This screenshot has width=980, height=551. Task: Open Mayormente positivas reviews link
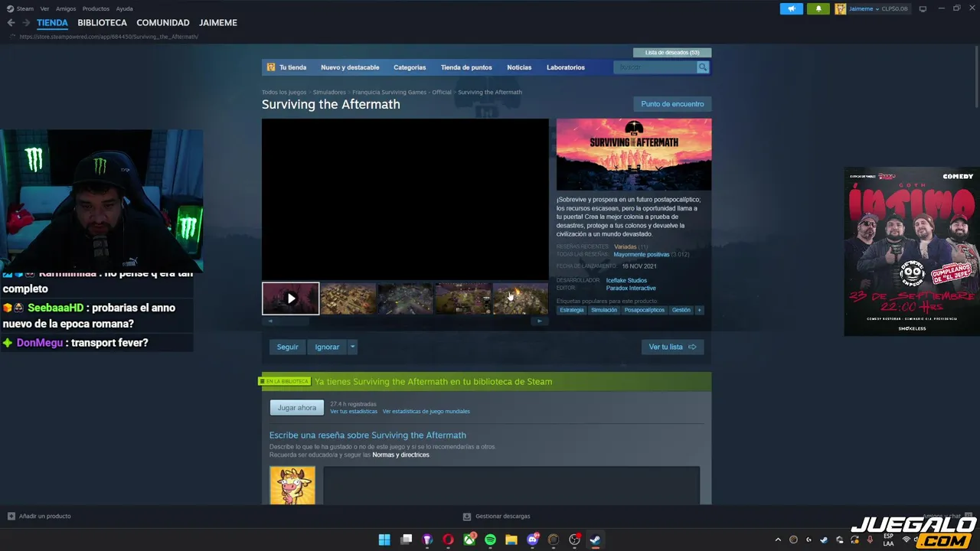pyautogui.click(x=642, y=254)
